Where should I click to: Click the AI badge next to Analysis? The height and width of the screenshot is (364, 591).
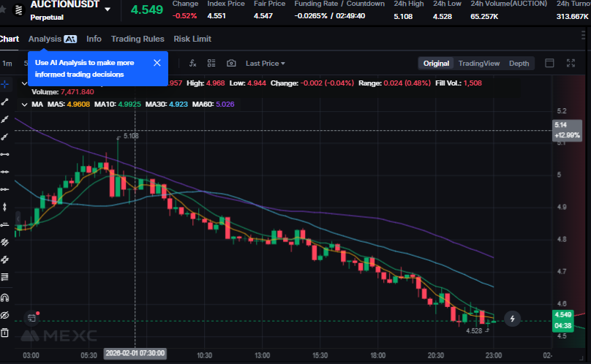point(70,39)
